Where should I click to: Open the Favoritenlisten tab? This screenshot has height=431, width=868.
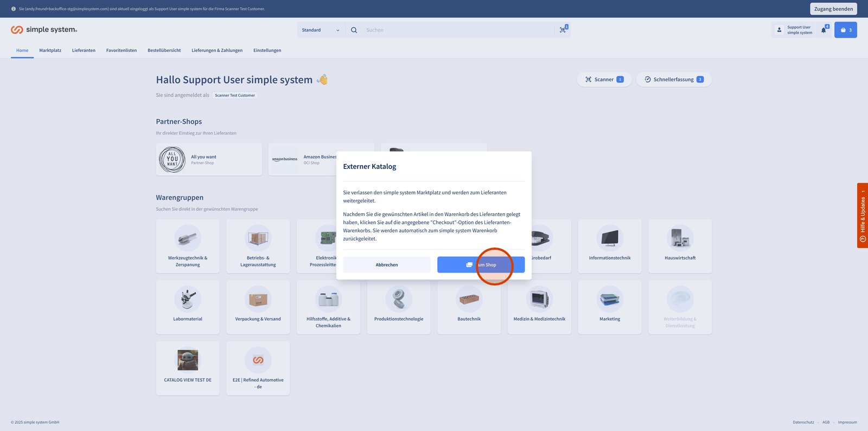click(x=122, y=50)
